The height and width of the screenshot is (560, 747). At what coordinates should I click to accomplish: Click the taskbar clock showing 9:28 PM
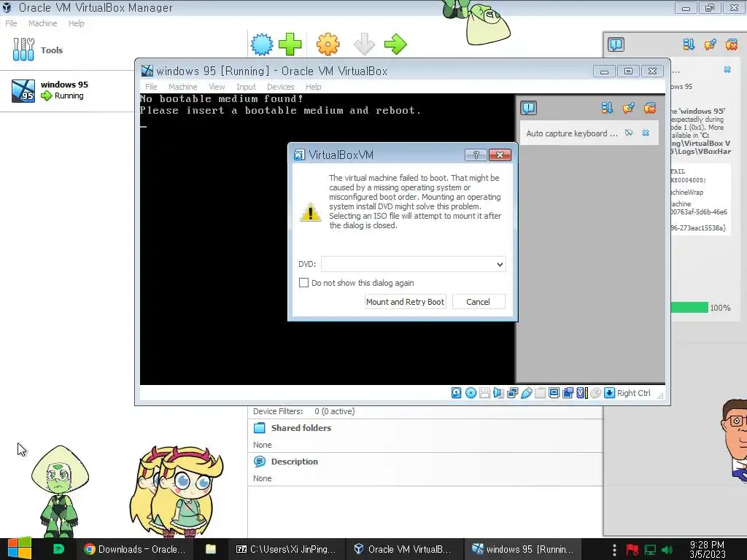point(707,549)
